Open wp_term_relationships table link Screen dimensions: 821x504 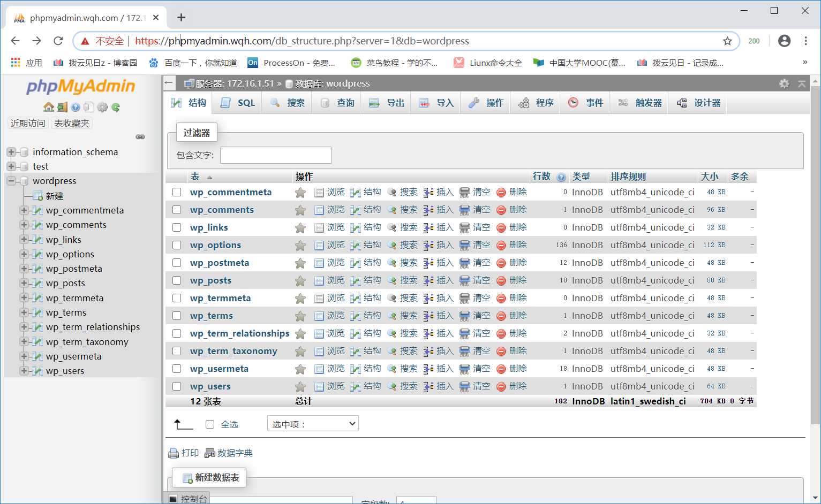click(239, 333)
